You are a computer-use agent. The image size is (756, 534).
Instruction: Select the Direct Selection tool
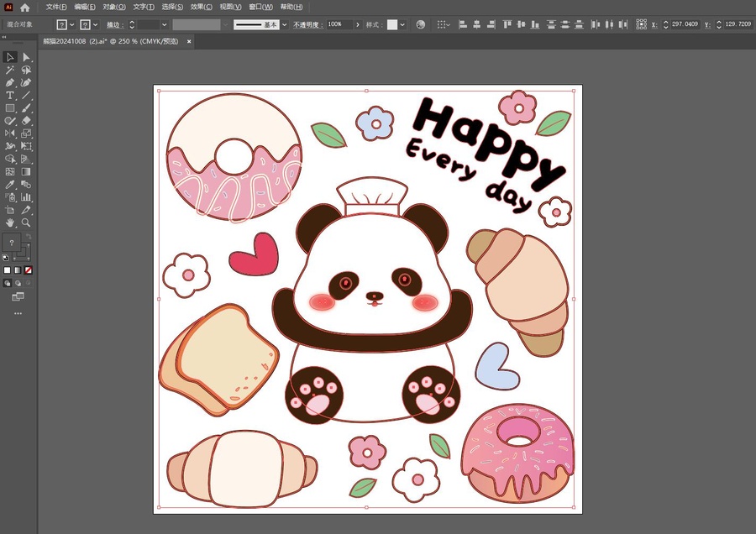pos(27,57)
